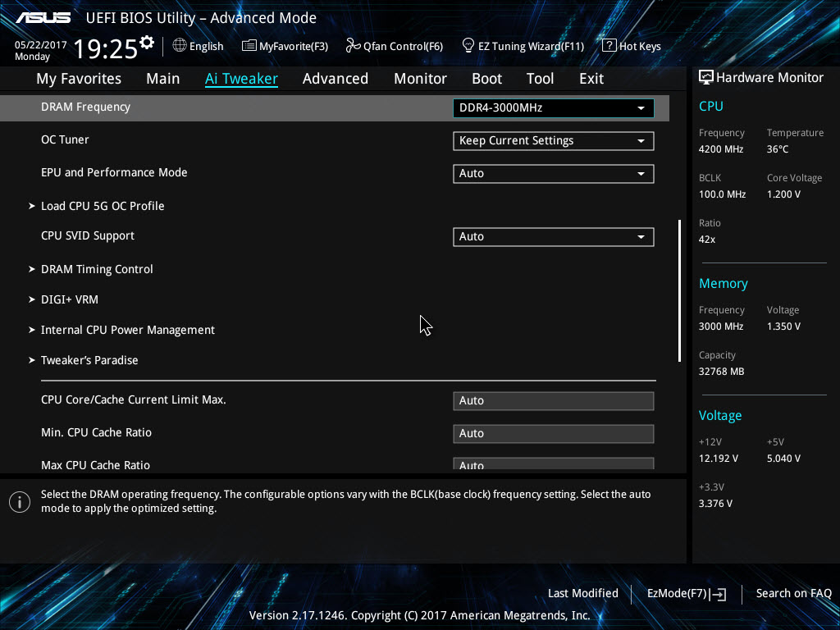Click the Ratio 42x value
The width and height of the screenshot is (840, 630).
706,240
